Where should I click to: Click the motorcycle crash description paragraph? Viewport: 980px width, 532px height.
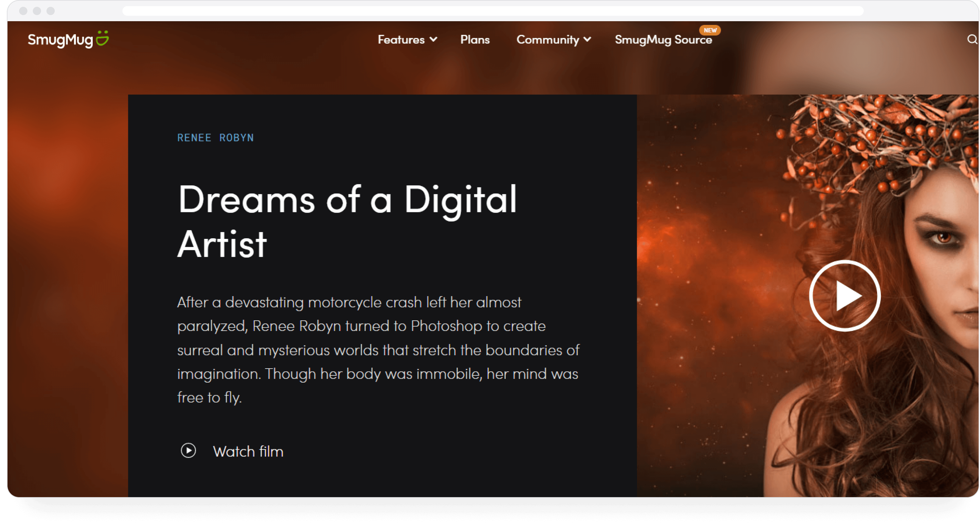pyautogui.click(x=378, y=349)
